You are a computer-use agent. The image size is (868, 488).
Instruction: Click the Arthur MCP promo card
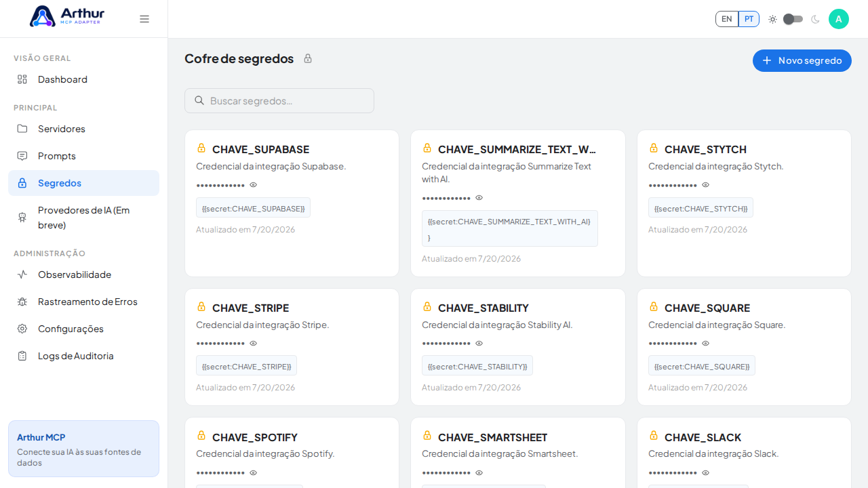point(83,449)
